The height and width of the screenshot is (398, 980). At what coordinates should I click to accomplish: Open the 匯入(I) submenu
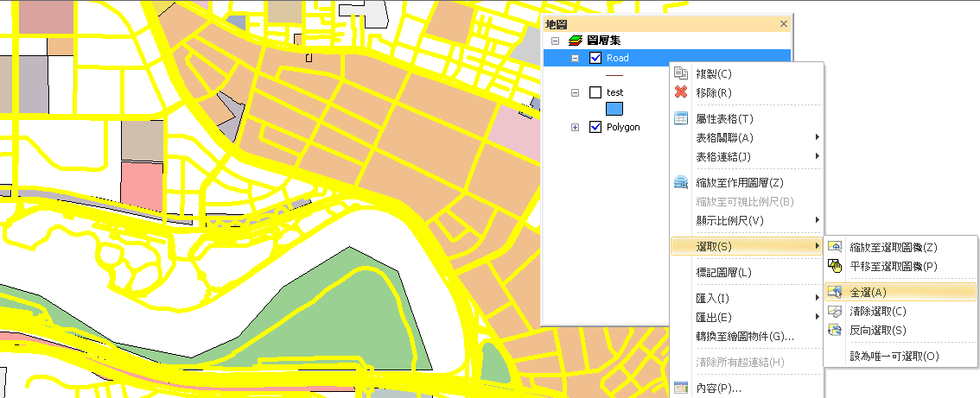pyautogui.click(x=747, y=298)
